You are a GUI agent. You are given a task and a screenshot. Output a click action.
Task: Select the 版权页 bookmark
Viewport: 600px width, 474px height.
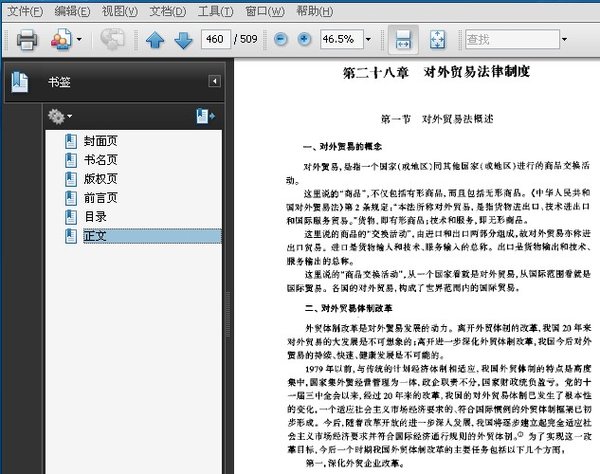101,179
